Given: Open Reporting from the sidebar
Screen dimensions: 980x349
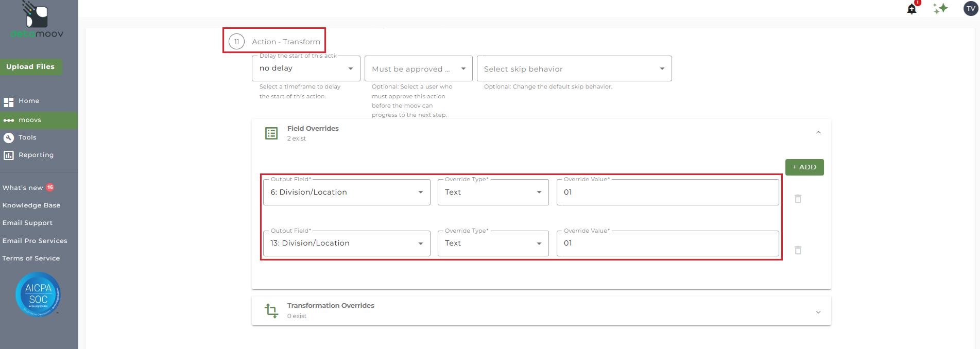Looking at the screenshot, I should pyautogui.click(x=36, y=155).
